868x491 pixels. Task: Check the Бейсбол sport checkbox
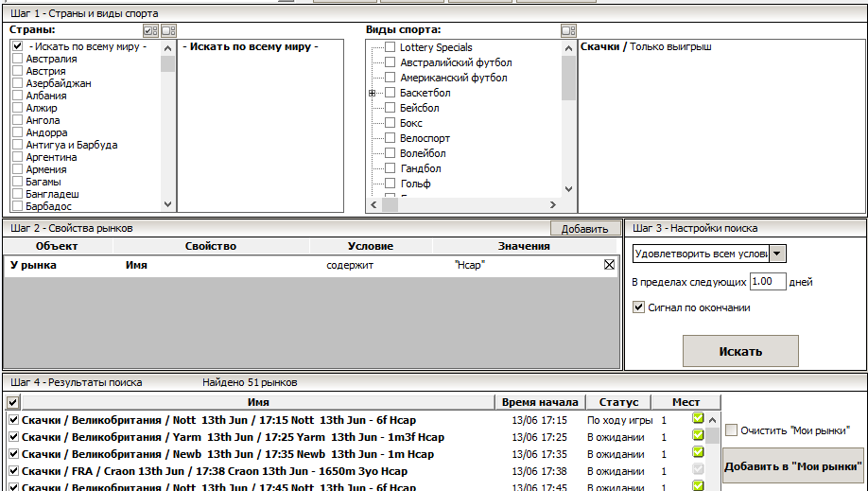pos(391,107)
